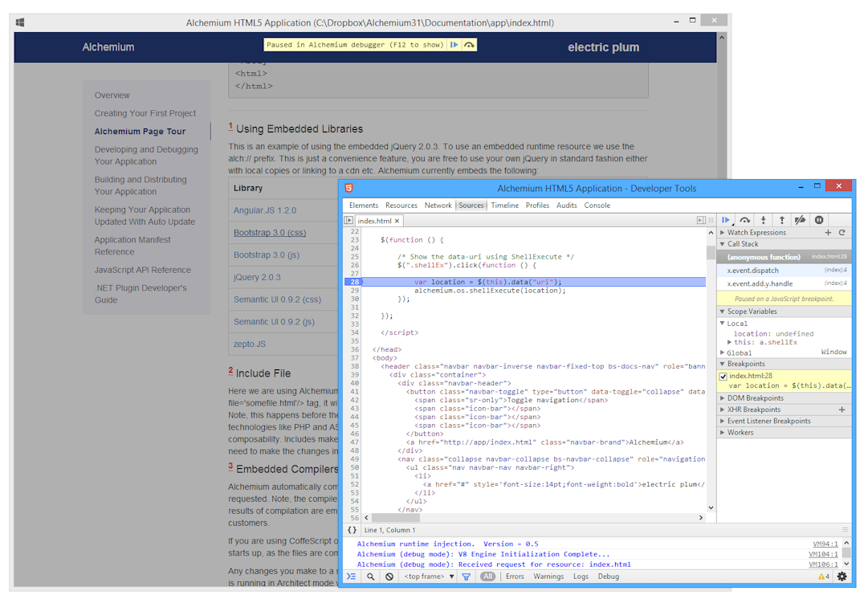This screenshot has width=868, height=603.
Task: Step into next function call
Action: (764, 220)
